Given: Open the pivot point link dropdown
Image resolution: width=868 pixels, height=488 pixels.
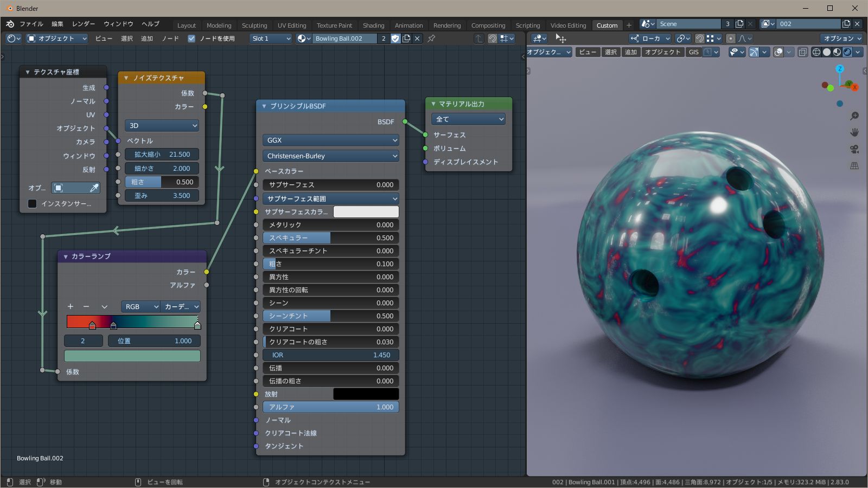Looking at the screenshot, I should click(682, 38).
